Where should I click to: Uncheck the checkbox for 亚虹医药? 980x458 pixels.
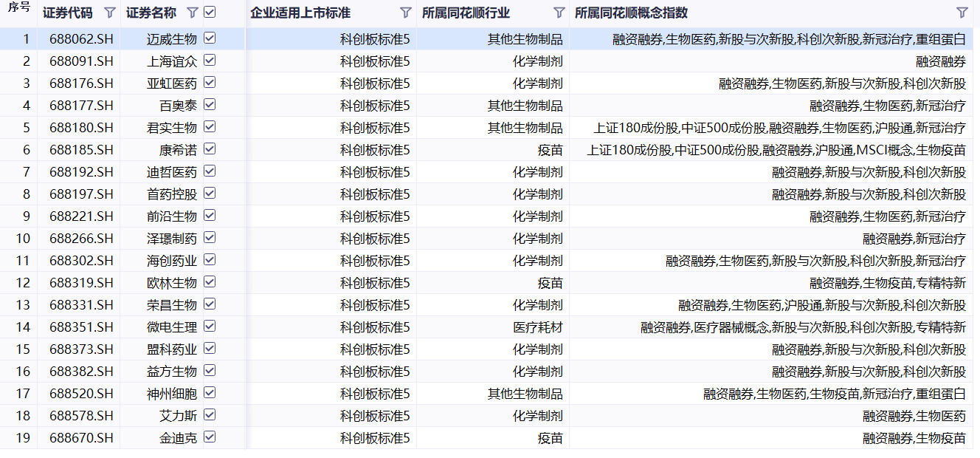[210, 83]
